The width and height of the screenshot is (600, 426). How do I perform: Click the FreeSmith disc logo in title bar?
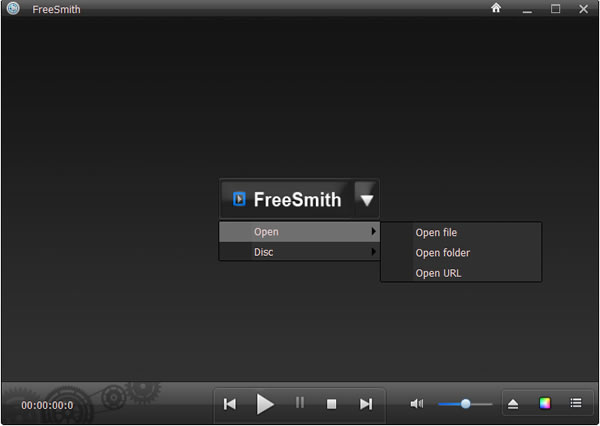pyautogui.click(x=13, y=8)
